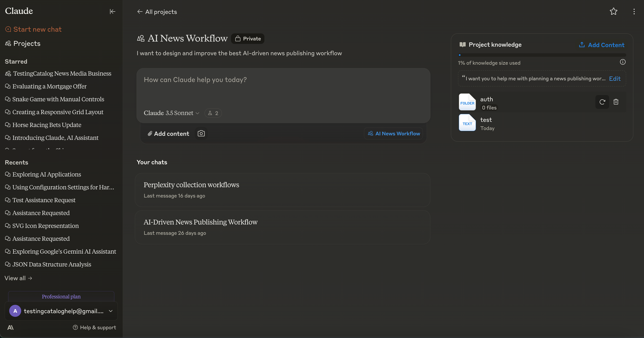Click the camera screenshot icon
This screenshot has height=338, width=644.
pyautogui.click(x=201, y=133)
